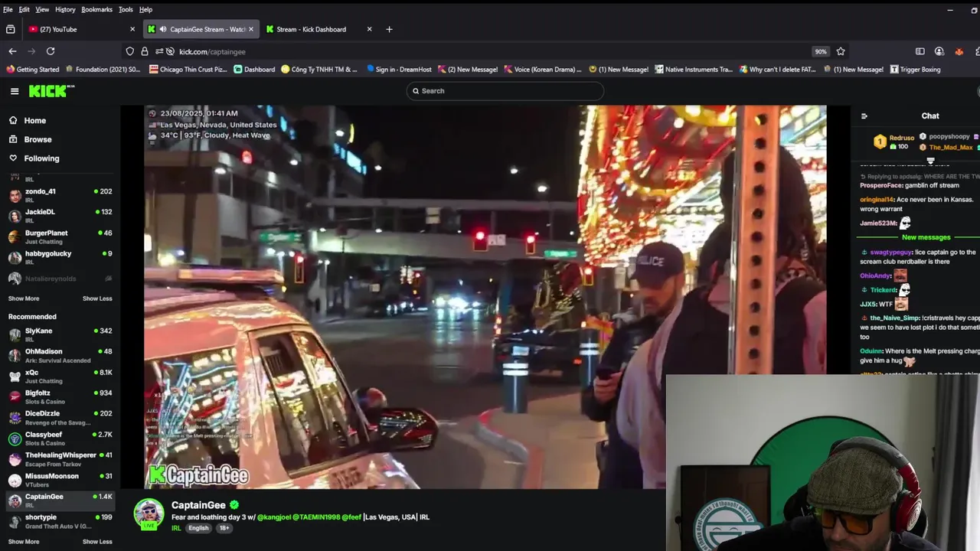Viewport: 980px width, 551px height.
Task: Open the Following section
Action: pyautogui.click(x=41, y=158)
